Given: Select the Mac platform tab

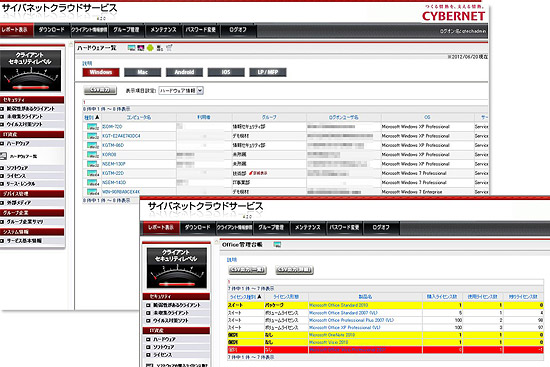Looking at the screenshot, I should (x=142, y=72).
